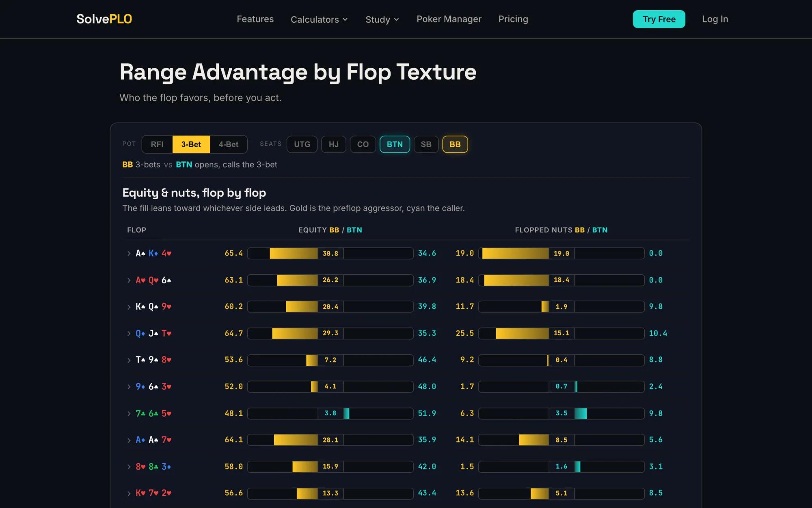Image resolution: width=812 pixels, height=508 pixels.
Task: Click the FLOP column header
Action: [x=136, y=230]
